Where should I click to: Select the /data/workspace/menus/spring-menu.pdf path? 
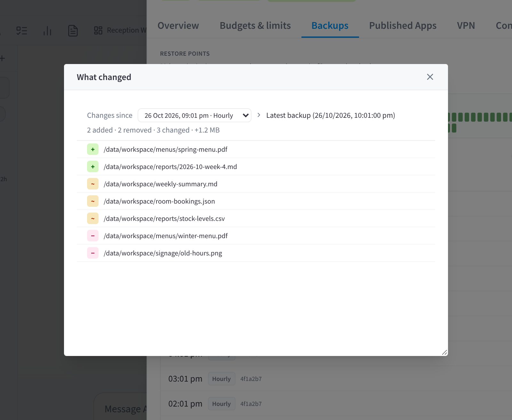pyautogui.click(x=165, y=149)
